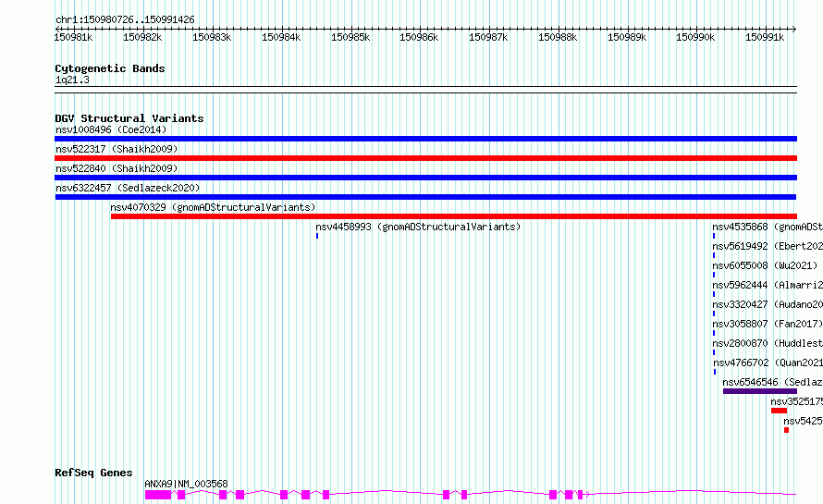Click the purple bar under nsv6546546
The height and width of the screenshot is (504, 823).
tap(760, 391)
